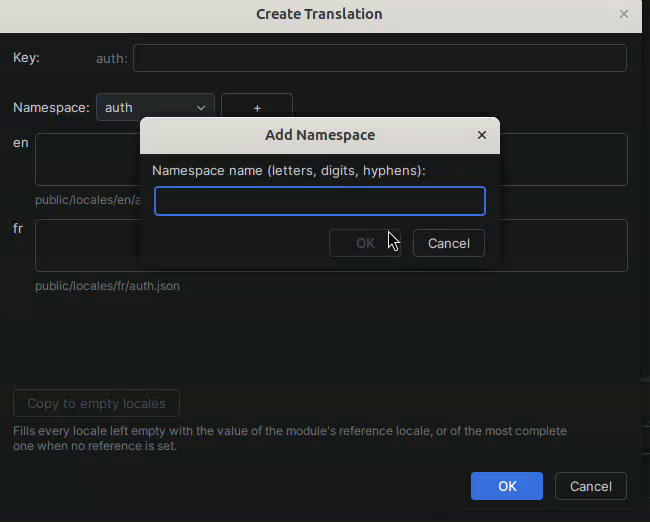Click the 'fr' locale label
Screen dimensions: 650x522
click(18, 228)
